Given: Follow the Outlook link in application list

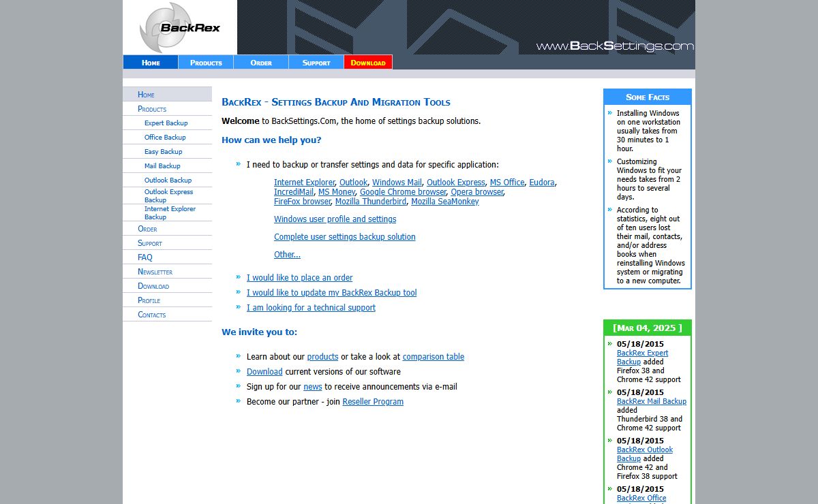Looking at the screenshot, I should (x=353, y=182).
